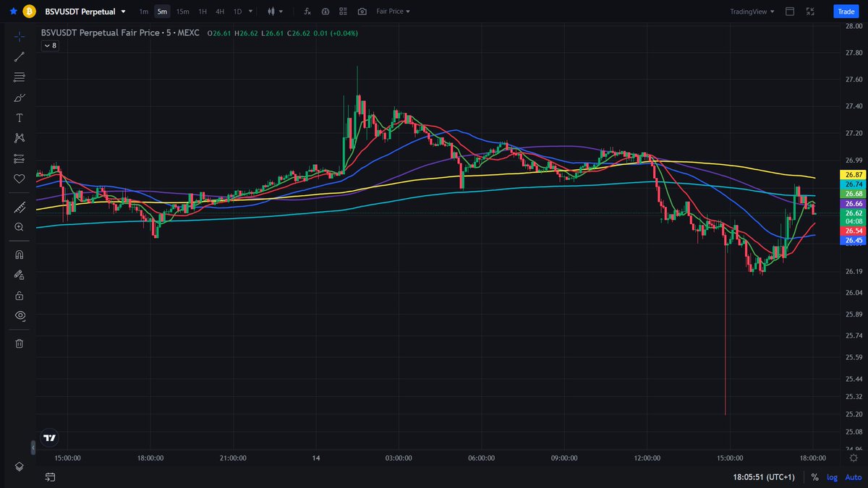Click the purple 26.66 price label
Image resolution: width=868 pixels, height=488 pixels.
click(854, 204)
